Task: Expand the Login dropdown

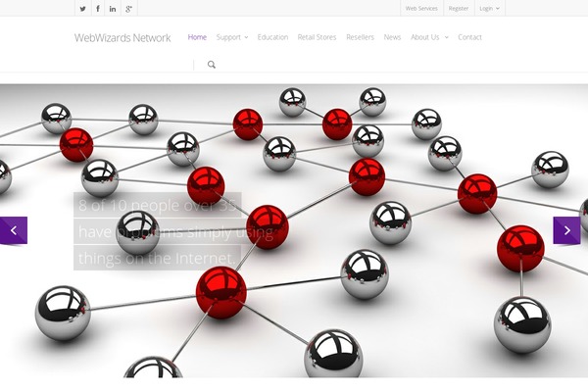Action: click(489, 8)
